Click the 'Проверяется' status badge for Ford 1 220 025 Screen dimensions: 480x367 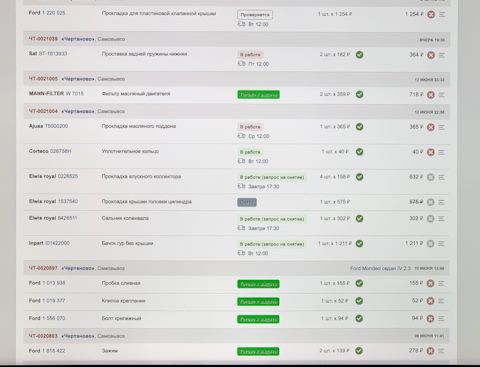[x=255, y=15]
